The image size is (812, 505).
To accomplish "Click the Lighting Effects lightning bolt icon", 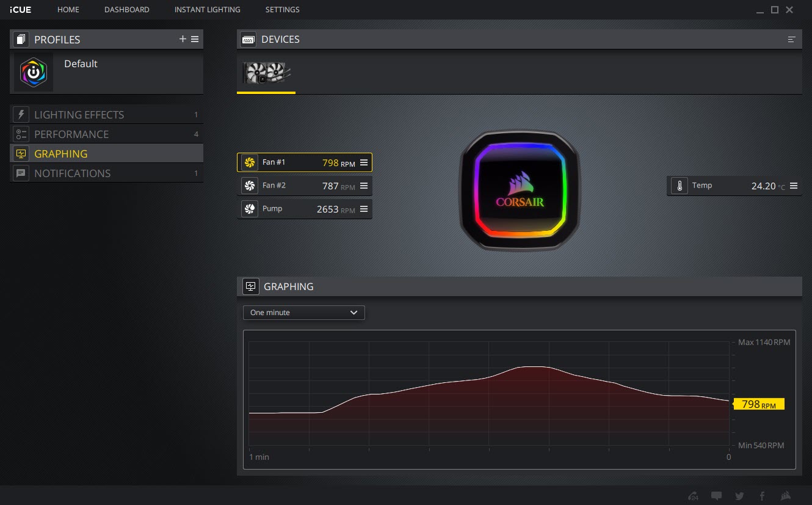I will 21,115.
